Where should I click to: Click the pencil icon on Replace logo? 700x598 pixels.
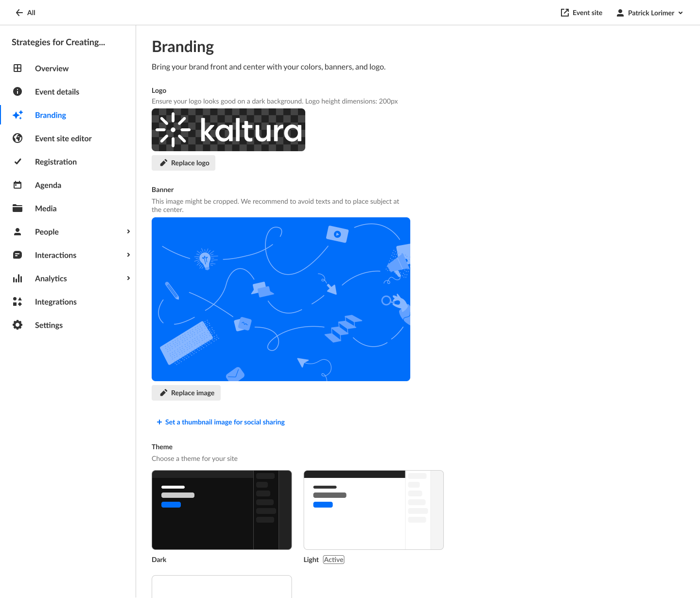(x=164, y=163)
